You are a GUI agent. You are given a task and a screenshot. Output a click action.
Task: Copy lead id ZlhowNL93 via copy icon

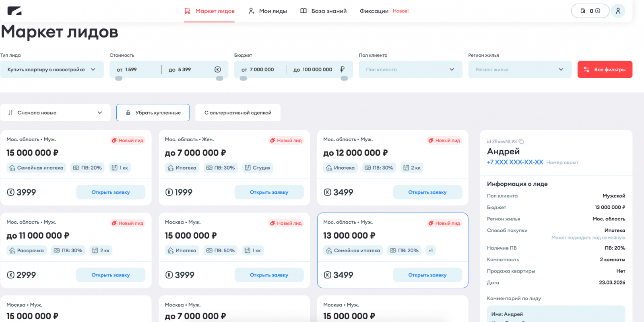pyautogui.click(x=521, y=141)
